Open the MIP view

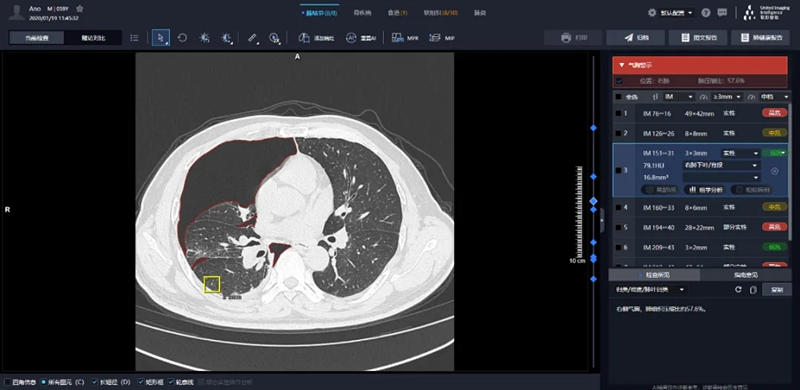(442, 38)
